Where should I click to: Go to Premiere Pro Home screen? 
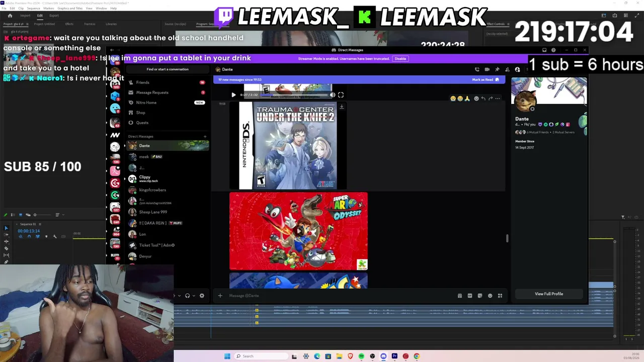click(10, 16)
